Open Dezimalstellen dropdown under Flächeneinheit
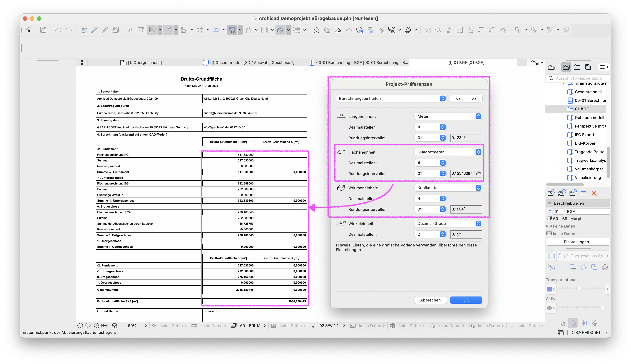Screen dimensions: 631x364 point(430,163)
